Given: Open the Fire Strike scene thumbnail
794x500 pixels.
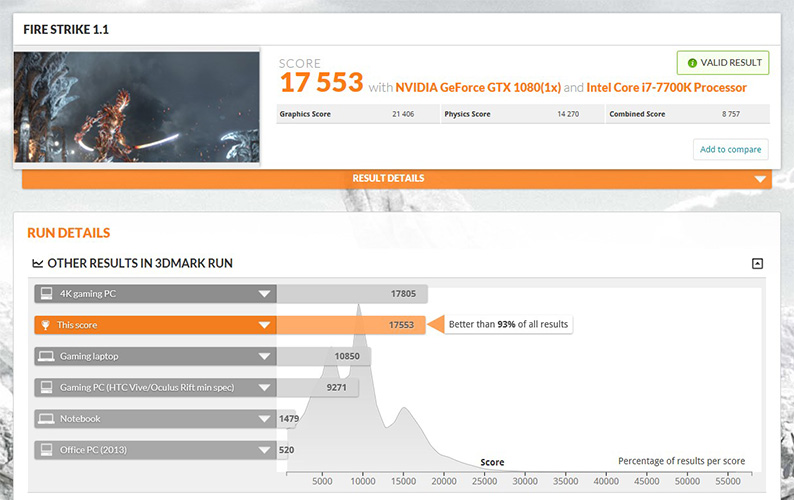Looking at the screenshot, I should (137, 107).
